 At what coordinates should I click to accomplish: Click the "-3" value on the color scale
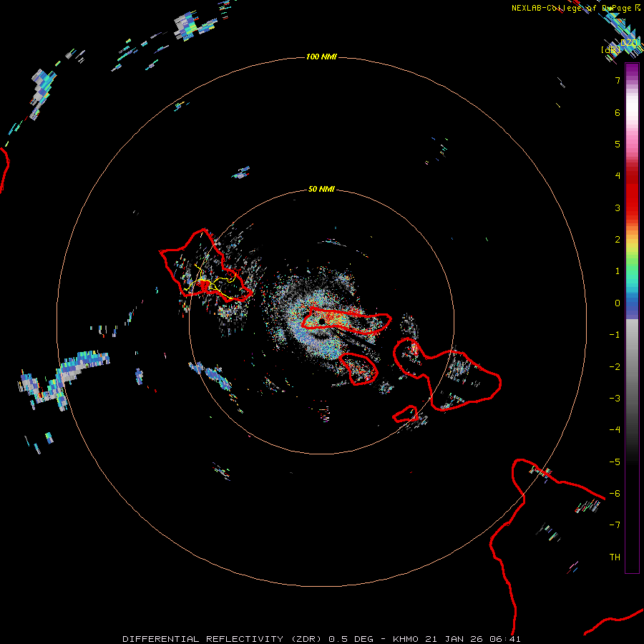[x=615, y=399]
